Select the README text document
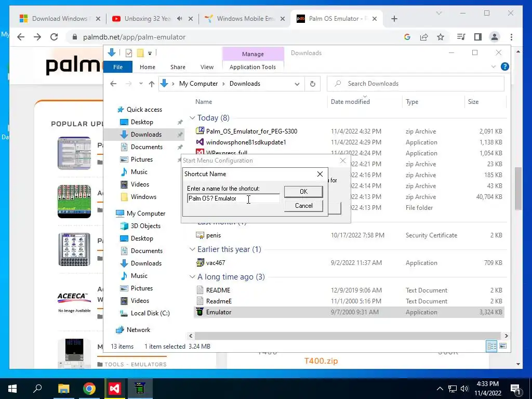The height and width of the screenshot is (399, 532). (218, 290)
